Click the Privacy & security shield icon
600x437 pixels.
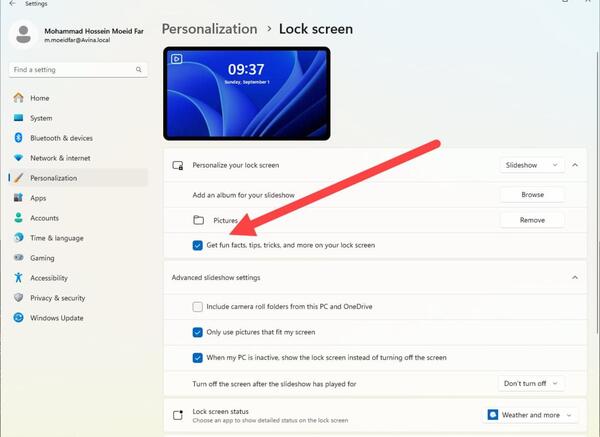click(18, 297)
